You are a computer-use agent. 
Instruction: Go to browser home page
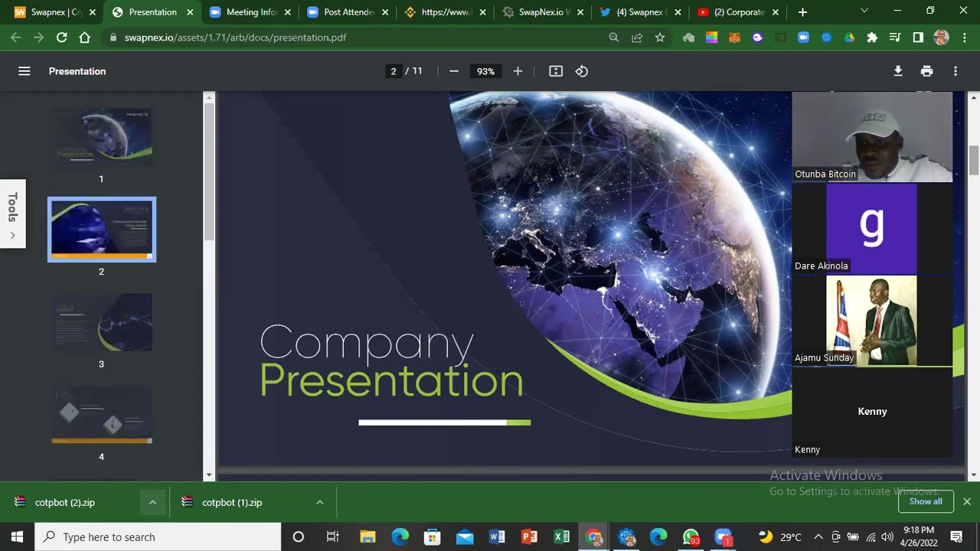[85, 37]
